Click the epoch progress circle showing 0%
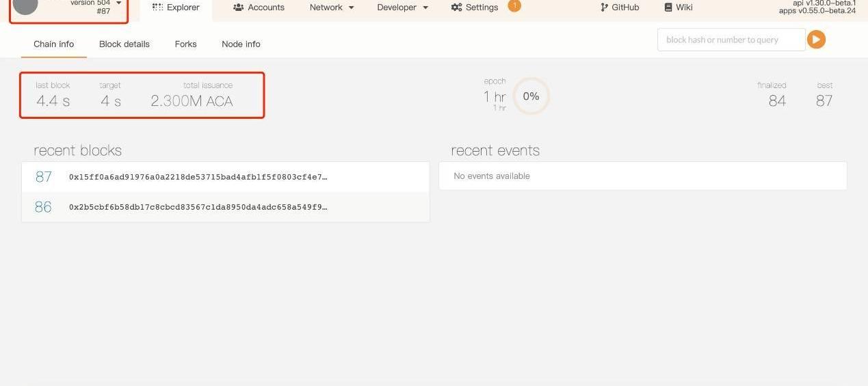The image size is (868, 386). tap(531, 96)
